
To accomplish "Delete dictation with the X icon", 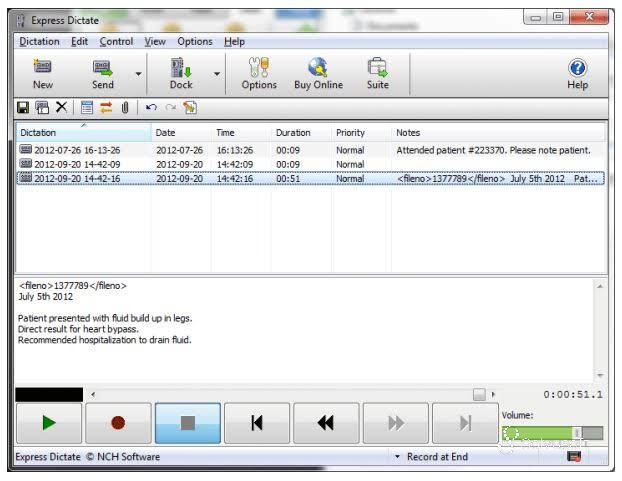I will click(x=61, y=107).
